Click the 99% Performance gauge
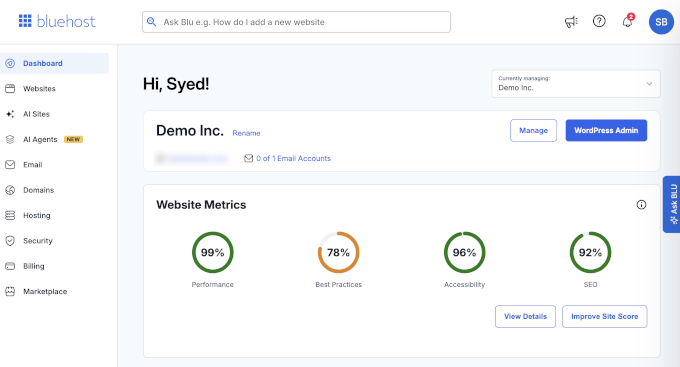The image size is (680, 367). pyautogui.click(x=212, y=252)
